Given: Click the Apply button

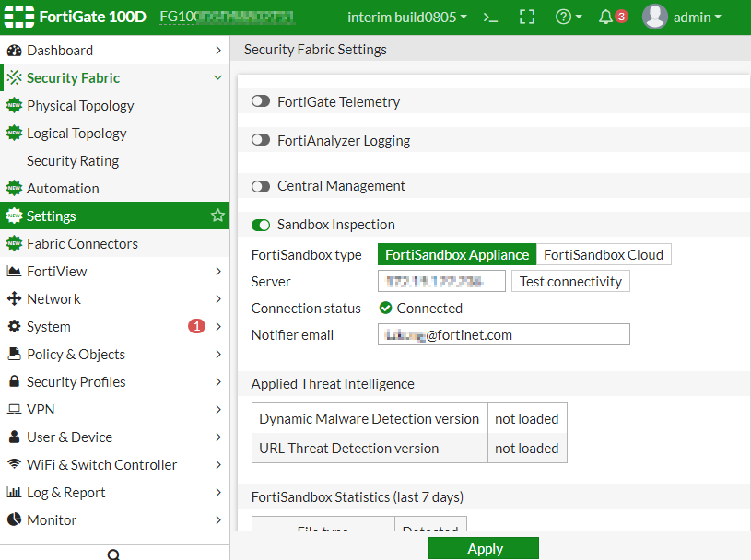Looking at the screenshot, I should point(484,548).
